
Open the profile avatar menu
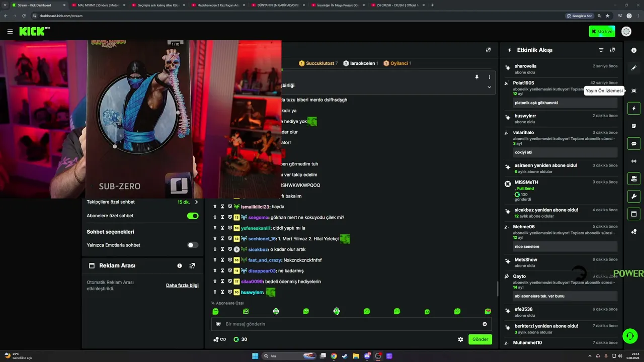tap(626, 32)
